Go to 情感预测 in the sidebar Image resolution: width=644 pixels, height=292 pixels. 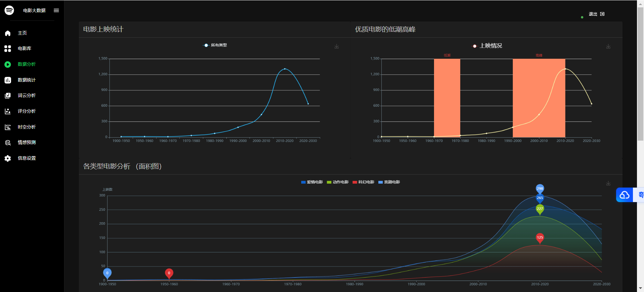(x=27, y=142)
